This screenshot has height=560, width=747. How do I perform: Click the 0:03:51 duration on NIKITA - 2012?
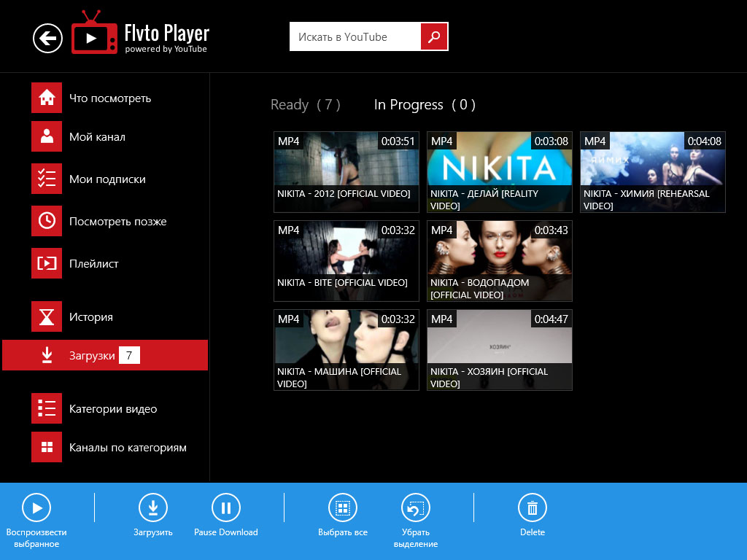(x=398, y=141)
